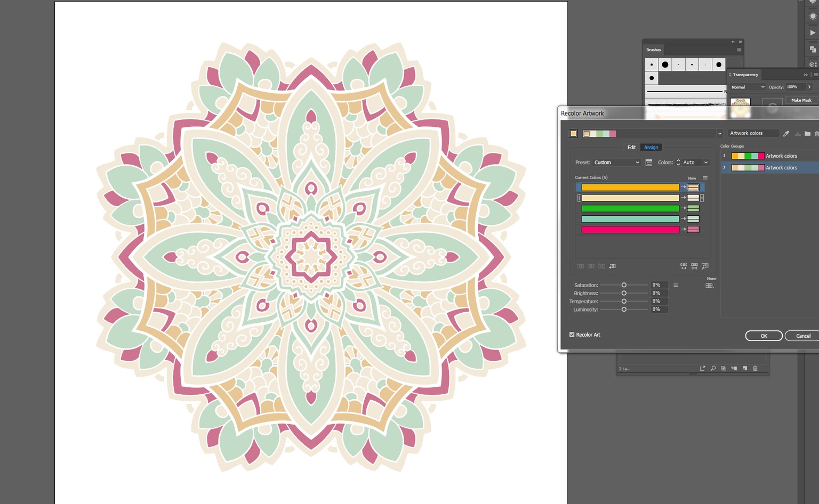Select the Transparency panel tab
The image size is (819, 504).
click(745, 75)
